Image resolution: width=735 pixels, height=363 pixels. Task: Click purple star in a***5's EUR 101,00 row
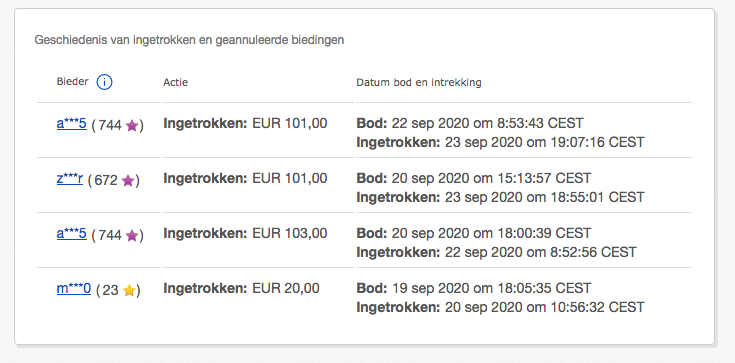pyautogui.click(x=132, y=126)
